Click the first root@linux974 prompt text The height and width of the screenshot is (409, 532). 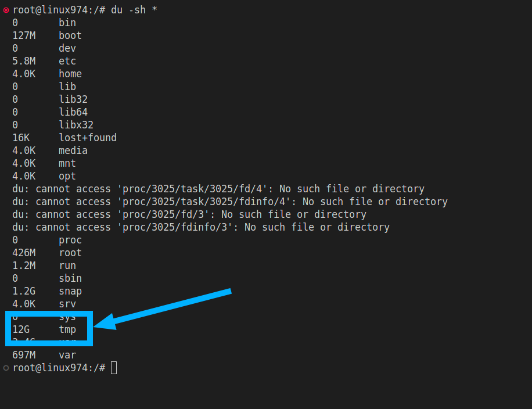click(x=55, y=10)
